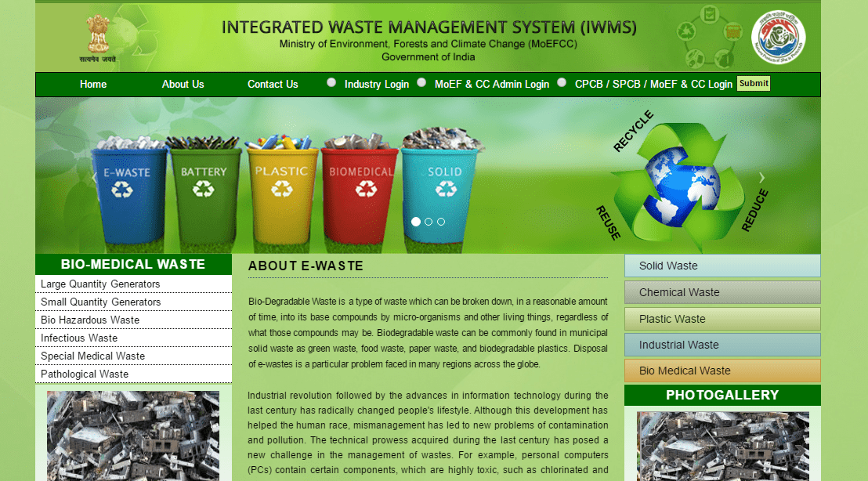Go to next banner slide arrow
The height and width of the screenshot is (481, 868).
pos(761,178)
